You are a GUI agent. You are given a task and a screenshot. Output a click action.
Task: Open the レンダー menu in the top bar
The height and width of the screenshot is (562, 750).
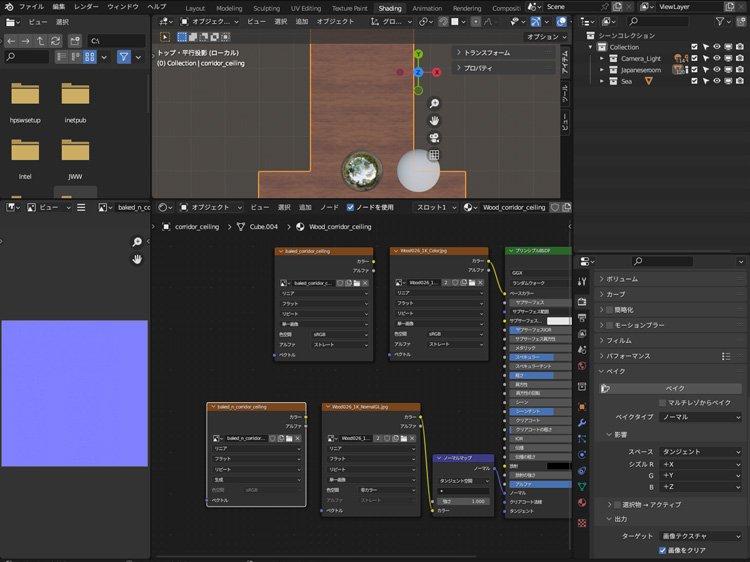pos(86,7)
